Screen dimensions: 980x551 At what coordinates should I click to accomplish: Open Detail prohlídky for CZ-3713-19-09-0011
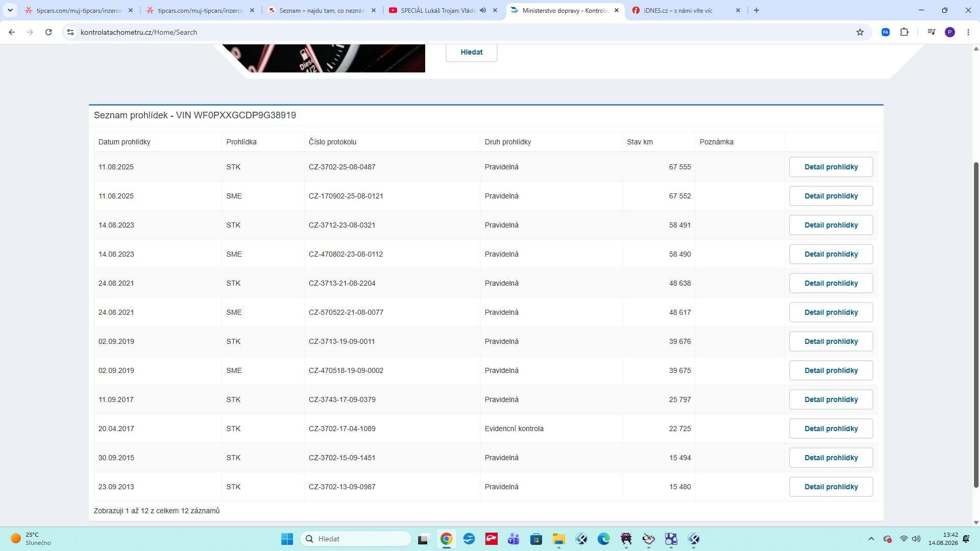tap(831, 341)
